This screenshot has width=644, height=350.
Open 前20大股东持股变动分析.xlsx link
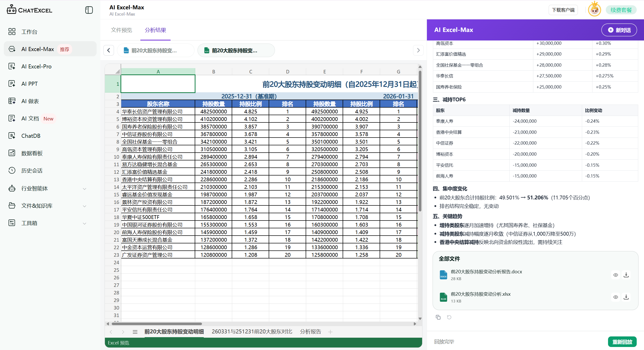(480, 294)
